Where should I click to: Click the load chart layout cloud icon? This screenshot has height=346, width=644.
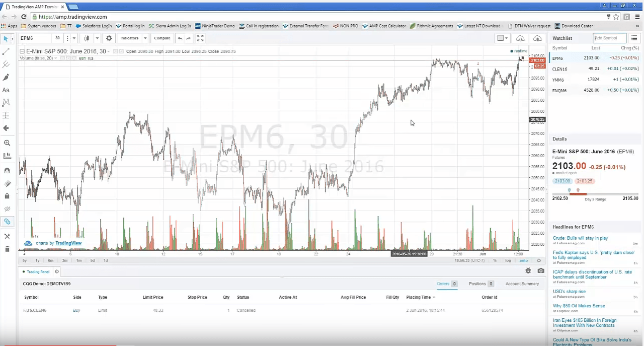(521, 38)
